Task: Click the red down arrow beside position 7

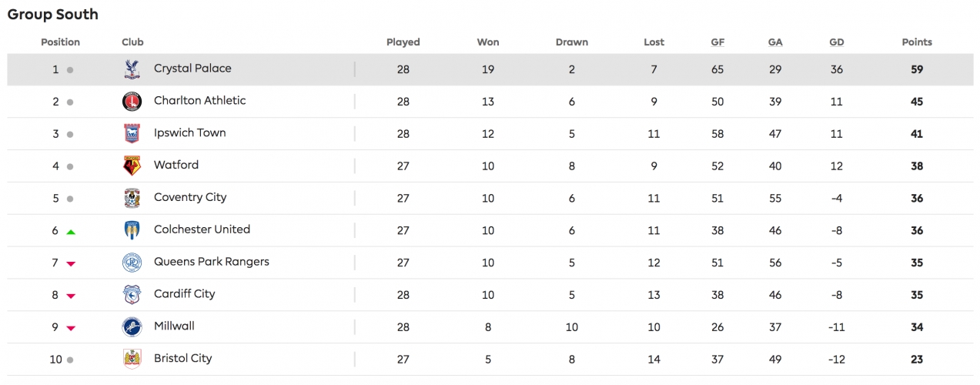Action: (x=71, y=263)
